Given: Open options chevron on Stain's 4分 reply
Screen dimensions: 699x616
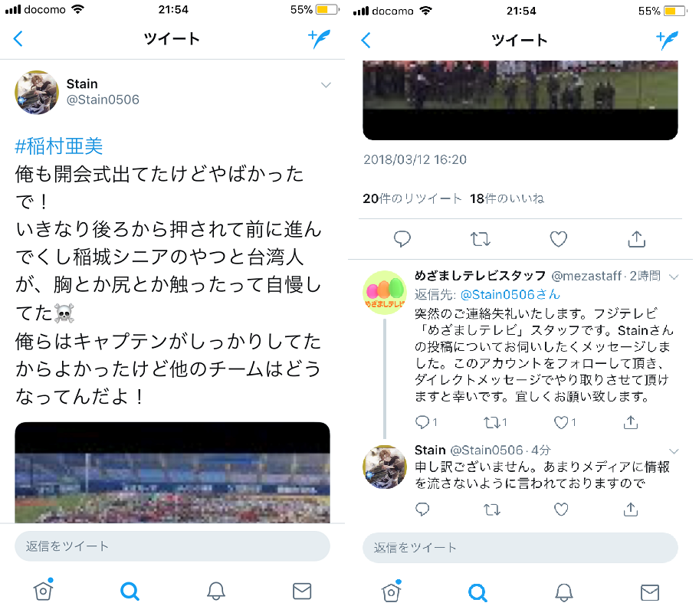Looking at the screenshot, I should [674, 451].
